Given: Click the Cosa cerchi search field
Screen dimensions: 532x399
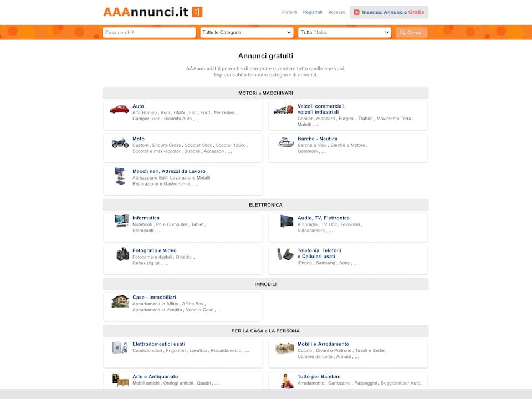Looking at the screenshot, I should click(x=149, y=33).
